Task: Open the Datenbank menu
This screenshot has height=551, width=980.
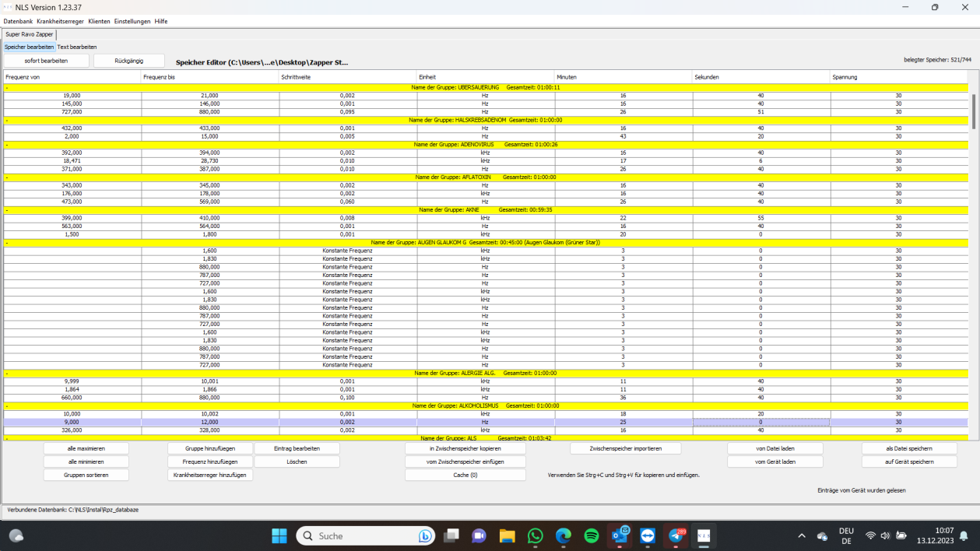Action: tap(18, 21)
